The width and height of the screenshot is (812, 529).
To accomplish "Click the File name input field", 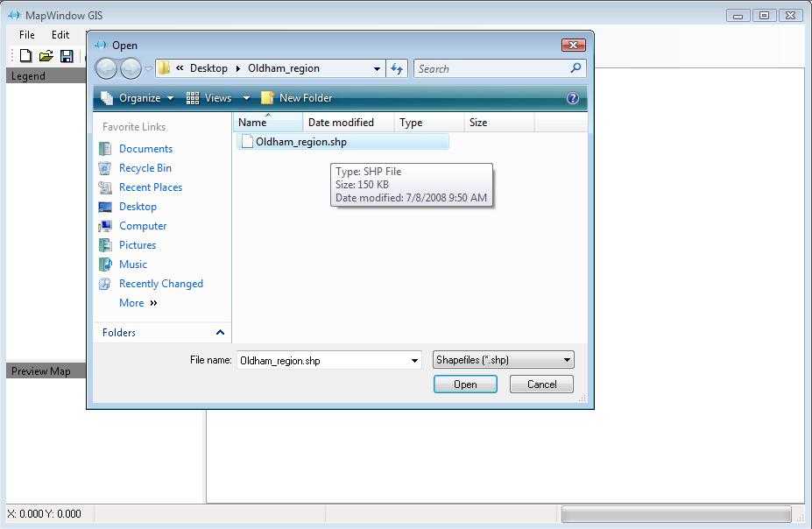I will pyautogui.click(x=322, y=360).
